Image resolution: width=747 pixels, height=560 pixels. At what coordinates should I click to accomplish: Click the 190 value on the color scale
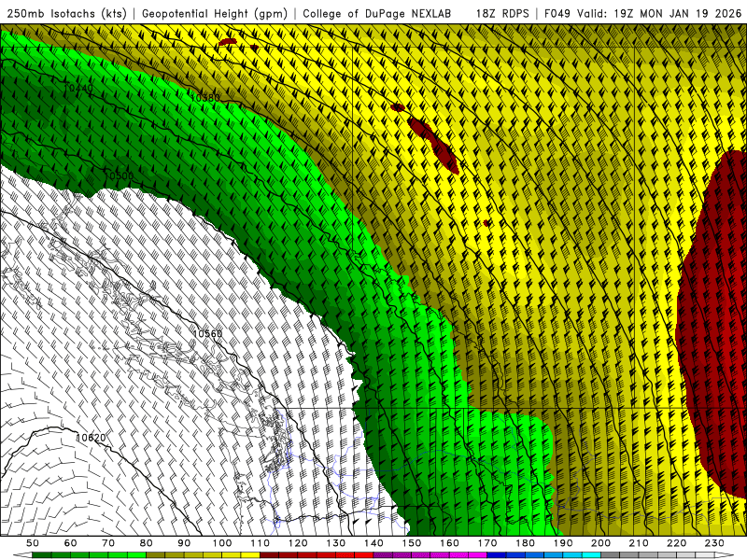pos(563,543)
